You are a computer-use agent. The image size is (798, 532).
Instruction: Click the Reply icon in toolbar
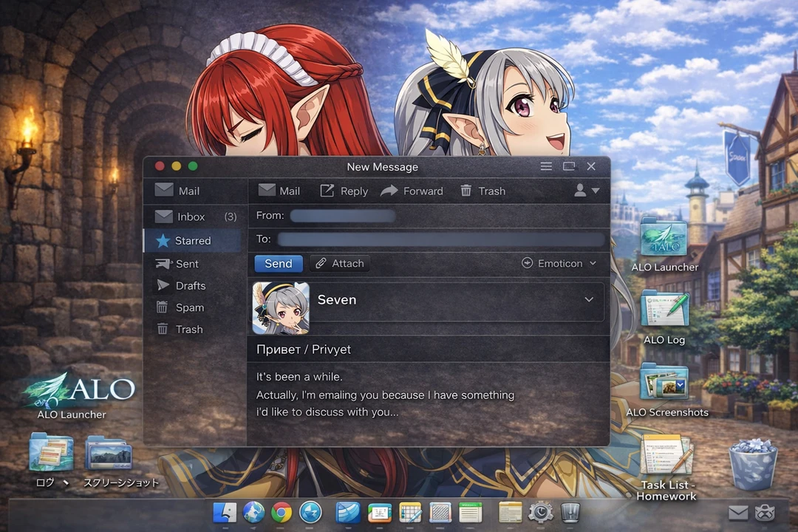pyautogui.click(x=327, y=191)
